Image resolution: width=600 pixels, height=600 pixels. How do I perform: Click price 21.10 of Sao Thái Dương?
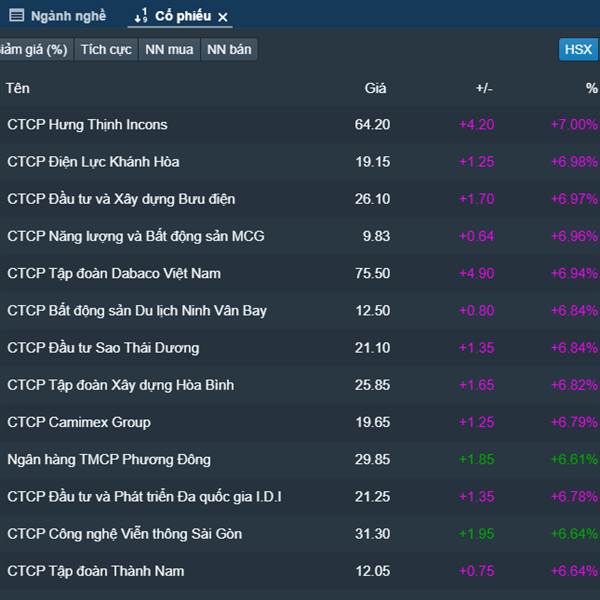point(372,348)
